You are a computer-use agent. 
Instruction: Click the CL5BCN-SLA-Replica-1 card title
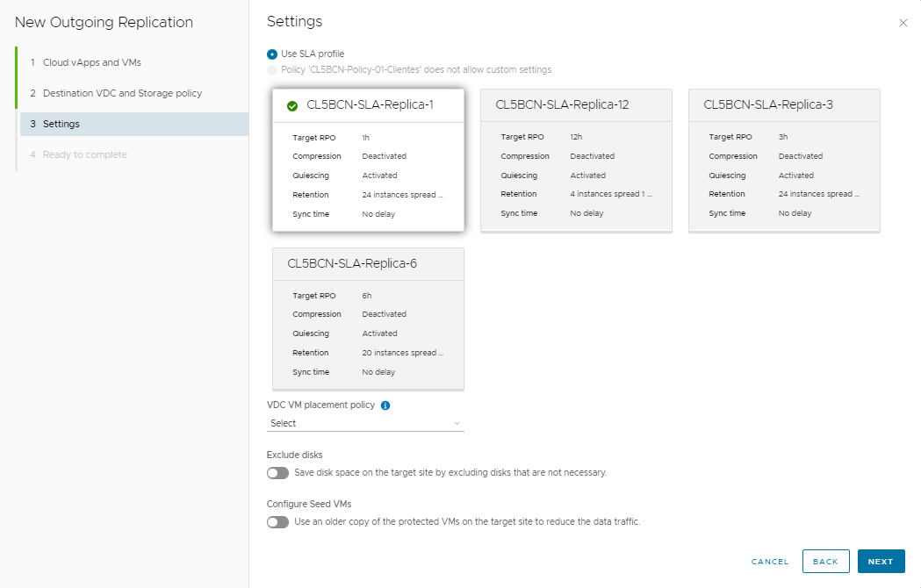[x=370, y=104]
